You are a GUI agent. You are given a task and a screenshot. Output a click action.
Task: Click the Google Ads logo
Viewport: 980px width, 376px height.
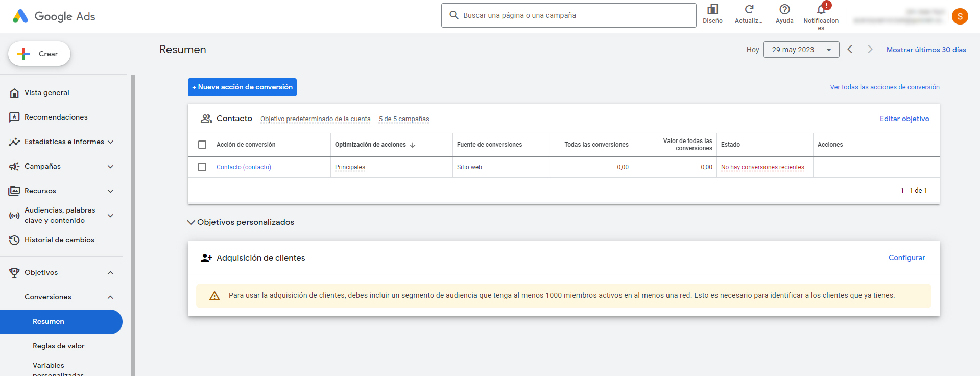pos(54,16)
